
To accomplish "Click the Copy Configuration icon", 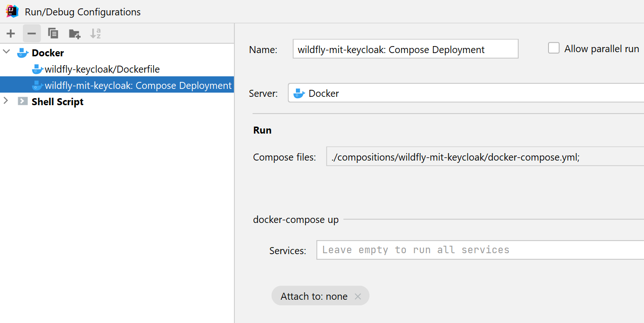I will [53, 34].
